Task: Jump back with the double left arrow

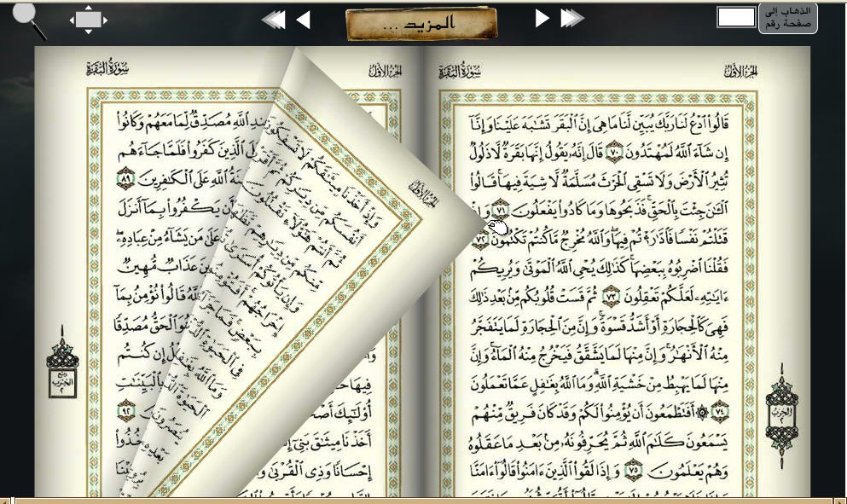Action: [x=273, y=20]
